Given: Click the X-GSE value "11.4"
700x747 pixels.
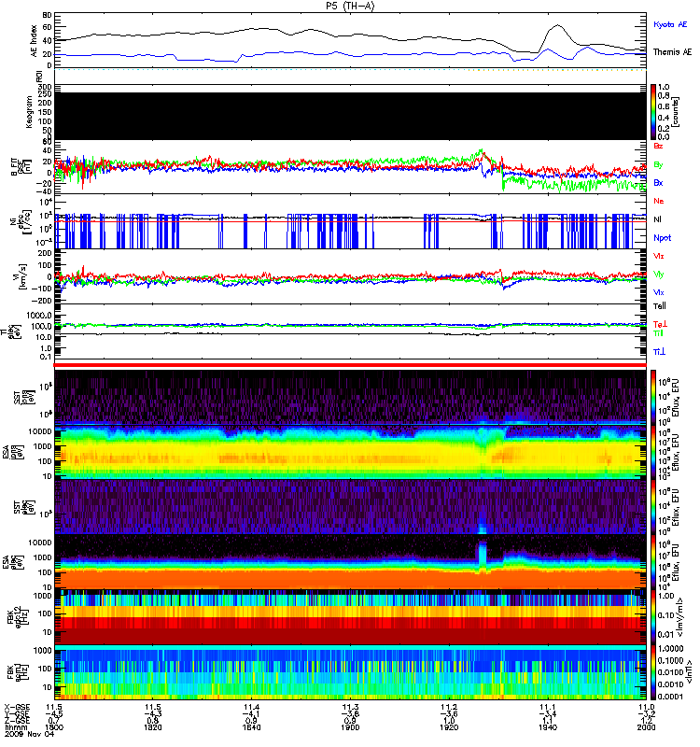Looking at the screenshot, I should pos(251,708).
